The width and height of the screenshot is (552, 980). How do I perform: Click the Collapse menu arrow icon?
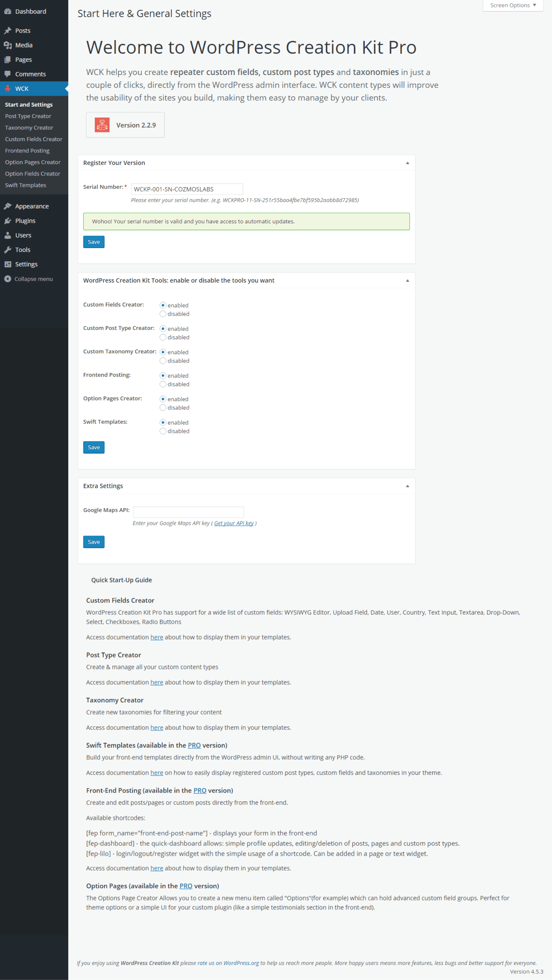pos(7,279)
